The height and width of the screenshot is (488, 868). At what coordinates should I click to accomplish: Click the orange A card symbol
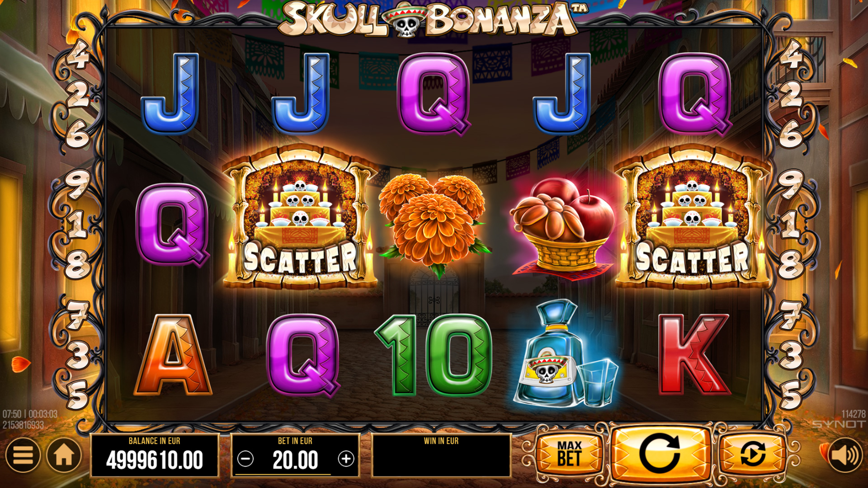172,355
